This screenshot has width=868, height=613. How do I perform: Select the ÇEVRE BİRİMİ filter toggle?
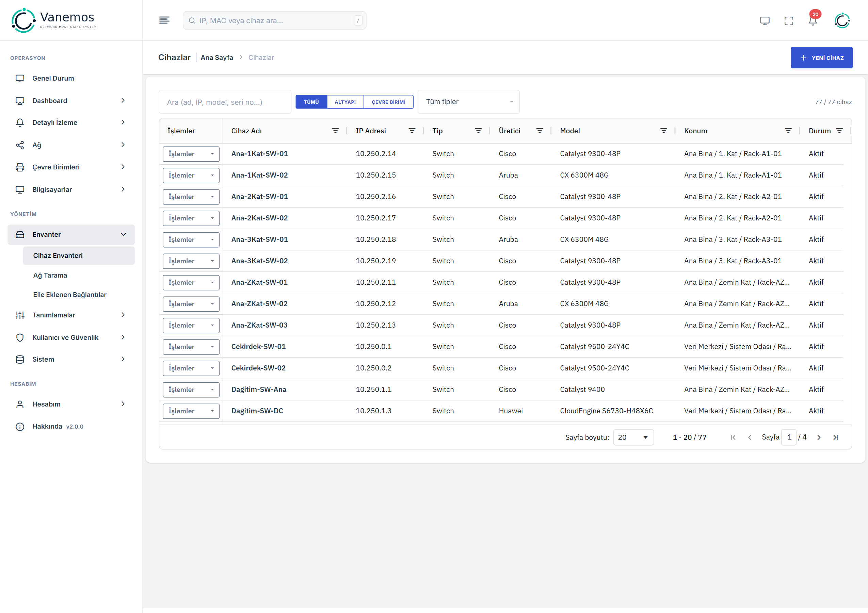tap(388, 102)
